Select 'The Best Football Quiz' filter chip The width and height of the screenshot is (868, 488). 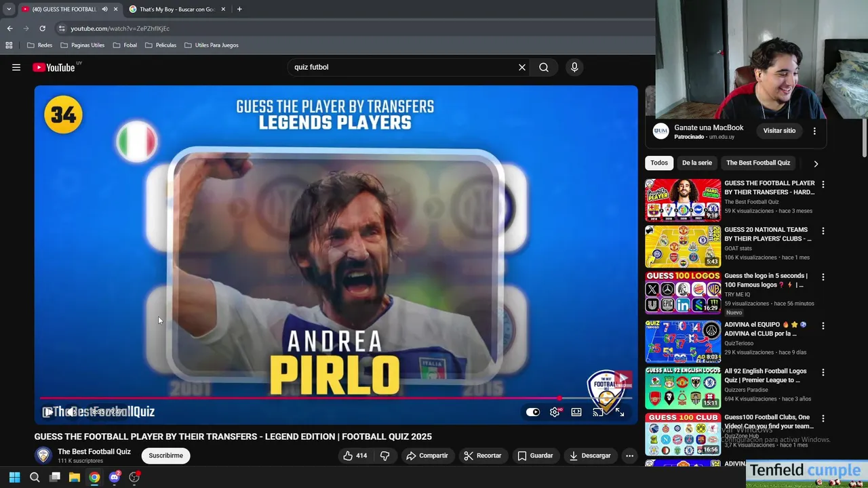(758, 163)
